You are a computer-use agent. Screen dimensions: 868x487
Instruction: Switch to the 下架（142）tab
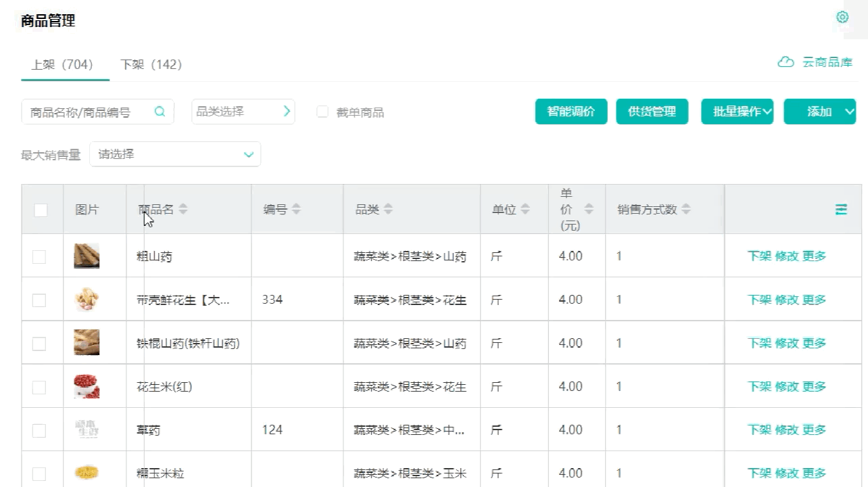(151, 64)
